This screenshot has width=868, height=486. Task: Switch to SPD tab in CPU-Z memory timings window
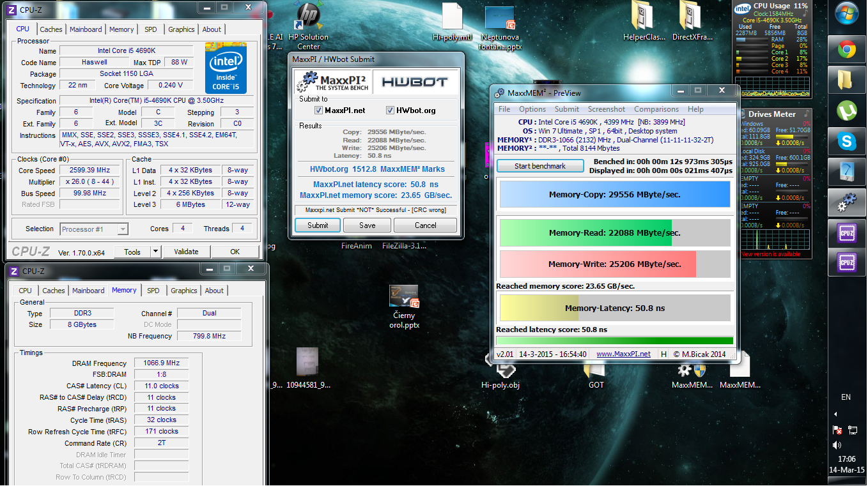pyautogui.click(x=153, y=291)
